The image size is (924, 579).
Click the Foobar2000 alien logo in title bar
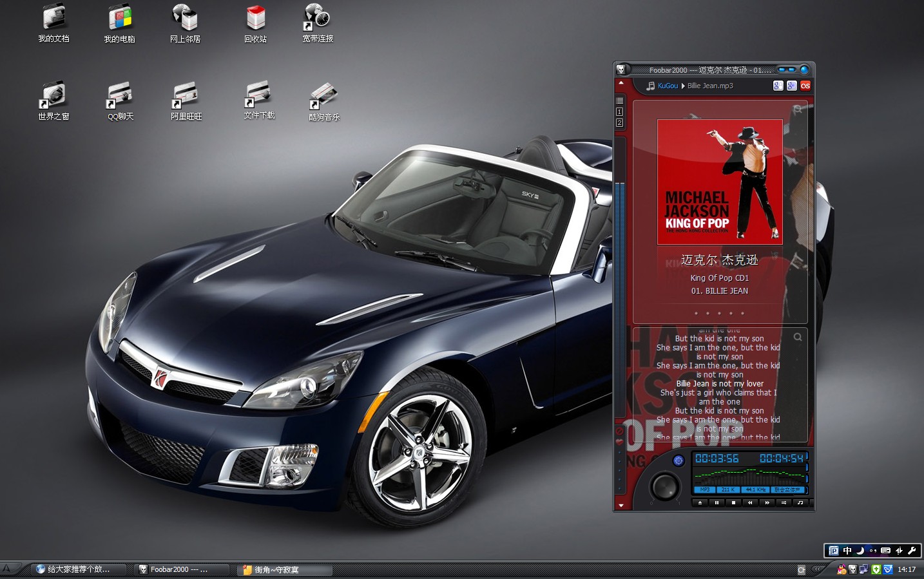[x=621, y=70]
